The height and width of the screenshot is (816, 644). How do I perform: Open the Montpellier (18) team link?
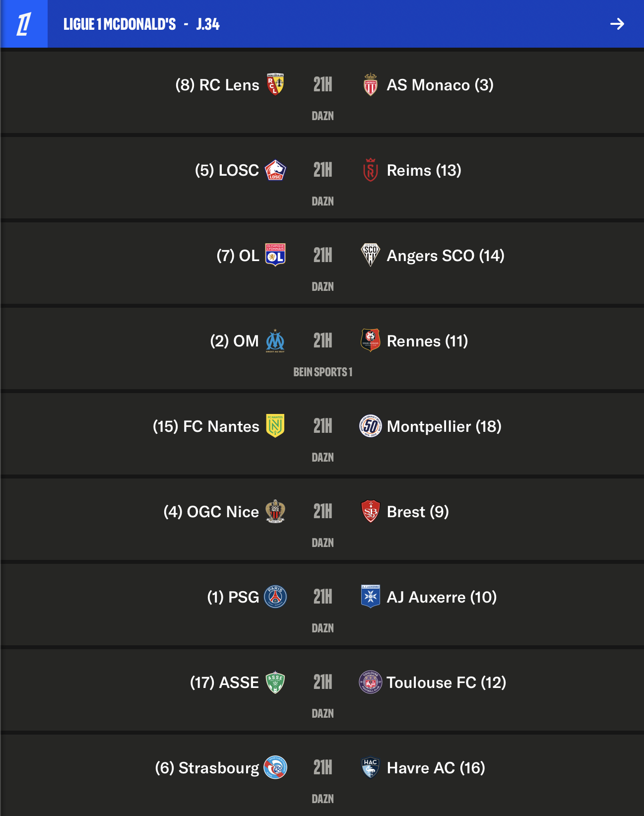tap(444, 426)
